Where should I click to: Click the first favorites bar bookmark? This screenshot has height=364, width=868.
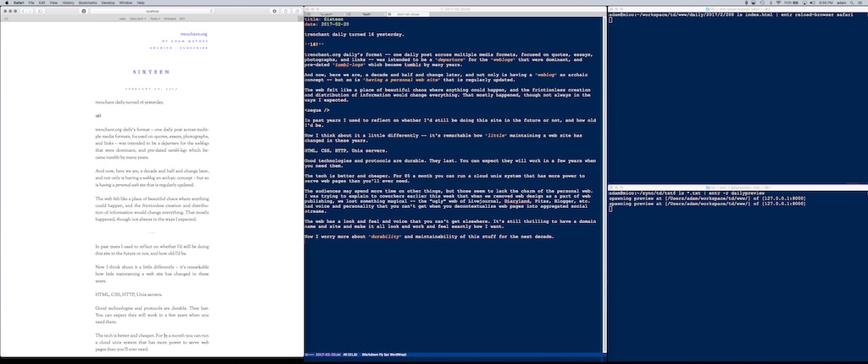[x=122, y=19]
